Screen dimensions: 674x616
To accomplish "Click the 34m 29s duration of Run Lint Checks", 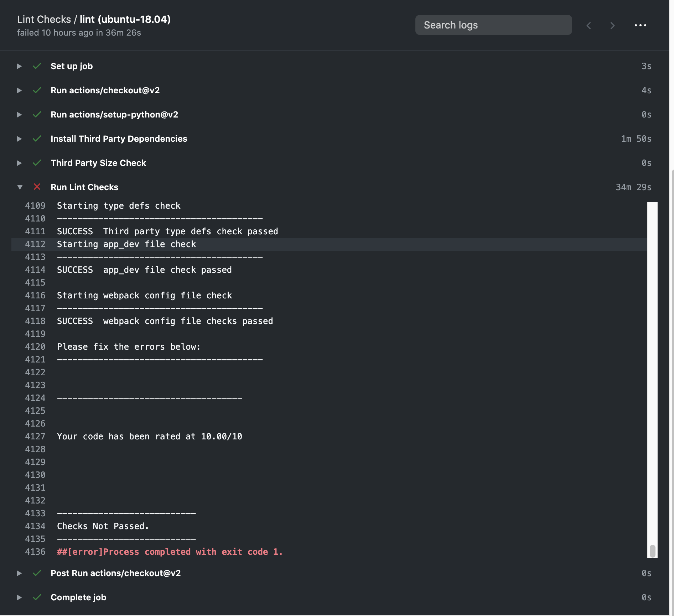I will [633, 187].
